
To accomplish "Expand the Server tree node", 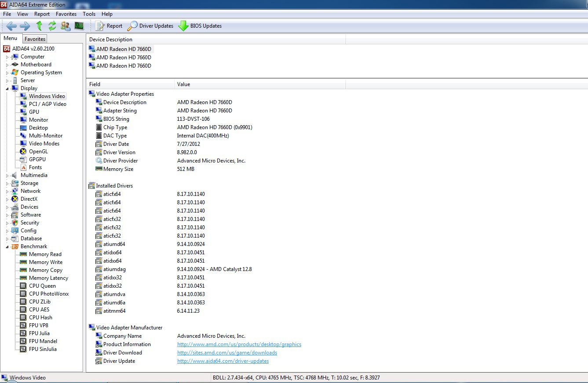I will coord(7,80).
